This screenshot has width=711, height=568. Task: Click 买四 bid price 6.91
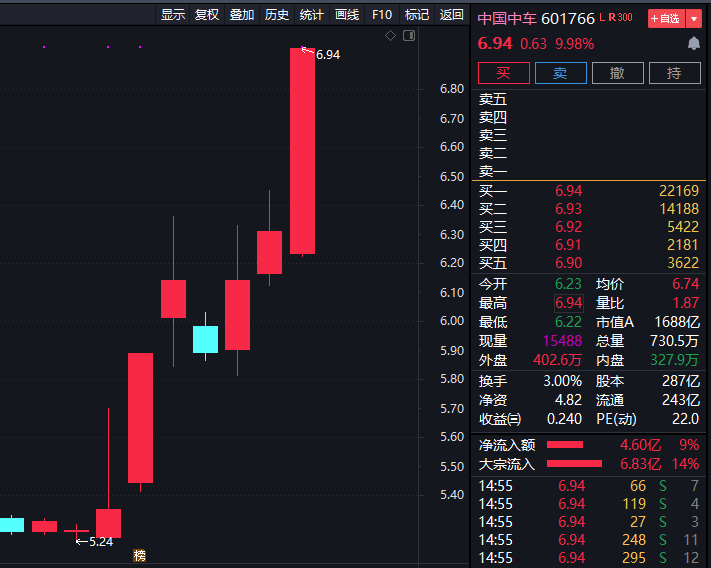point(569,245)
